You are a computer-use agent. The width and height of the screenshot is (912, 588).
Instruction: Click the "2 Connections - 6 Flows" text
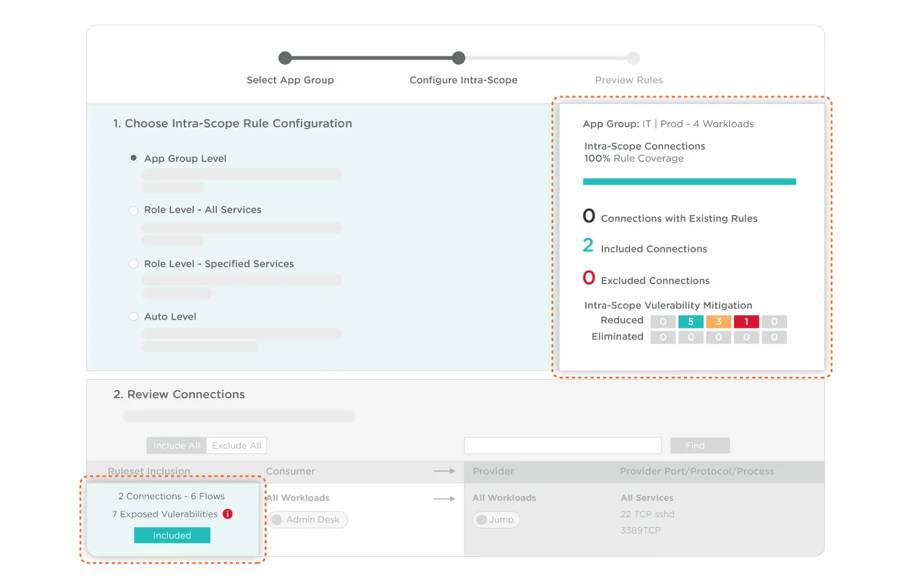pos(172,496)
